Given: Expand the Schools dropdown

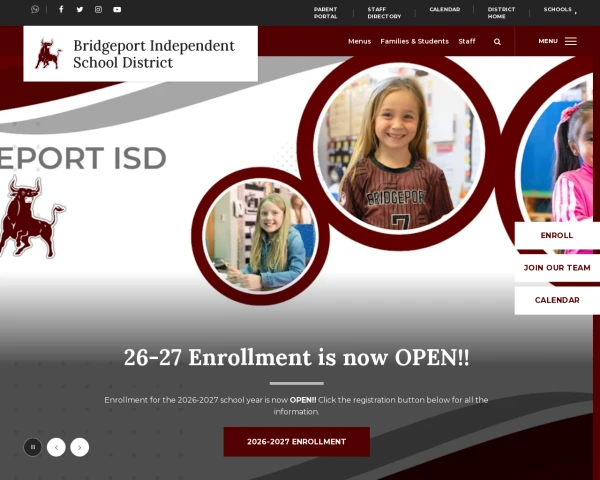Looking at the screenshot, I should click(560, 10).
